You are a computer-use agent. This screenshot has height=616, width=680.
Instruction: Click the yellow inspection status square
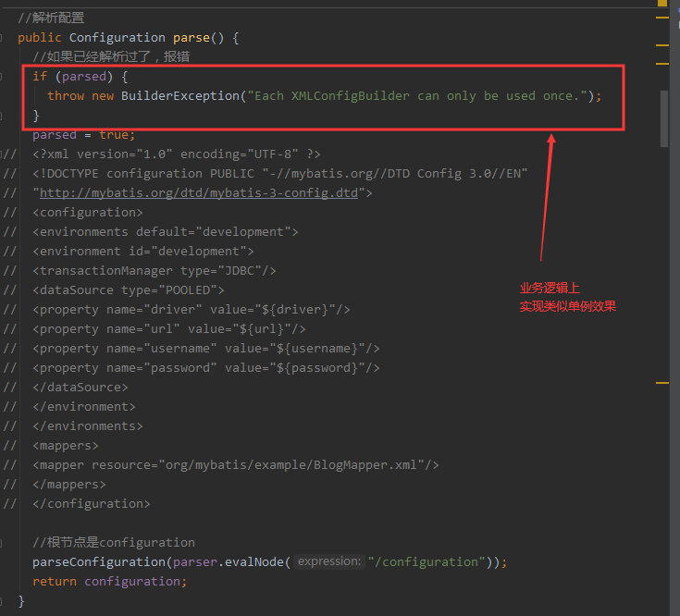point(662,3)
